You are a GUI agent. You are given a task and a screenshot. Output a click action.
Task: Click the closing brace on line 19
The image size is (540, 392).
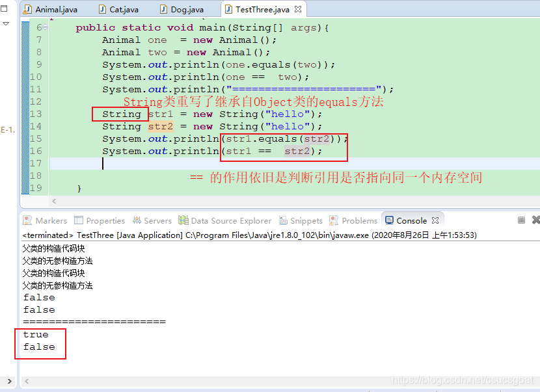point(79,189)
